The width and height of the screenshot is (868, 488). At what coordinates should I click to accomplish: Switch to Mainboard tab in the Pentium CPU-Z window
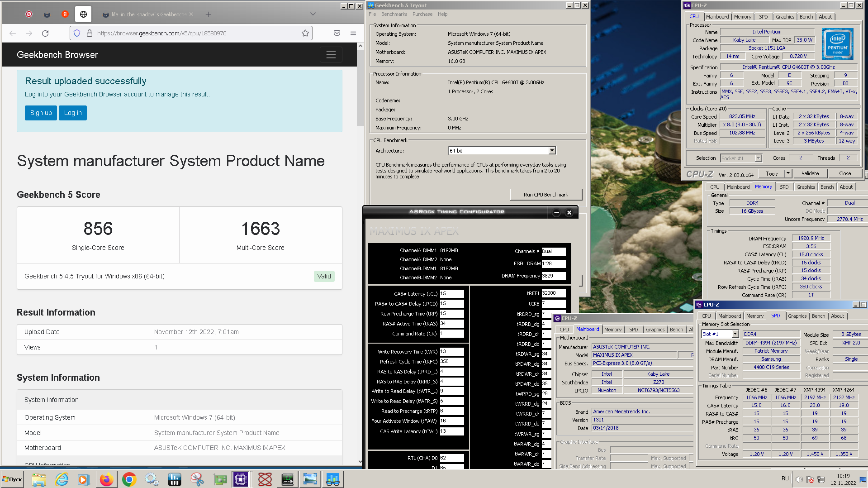tap(717, 17)
